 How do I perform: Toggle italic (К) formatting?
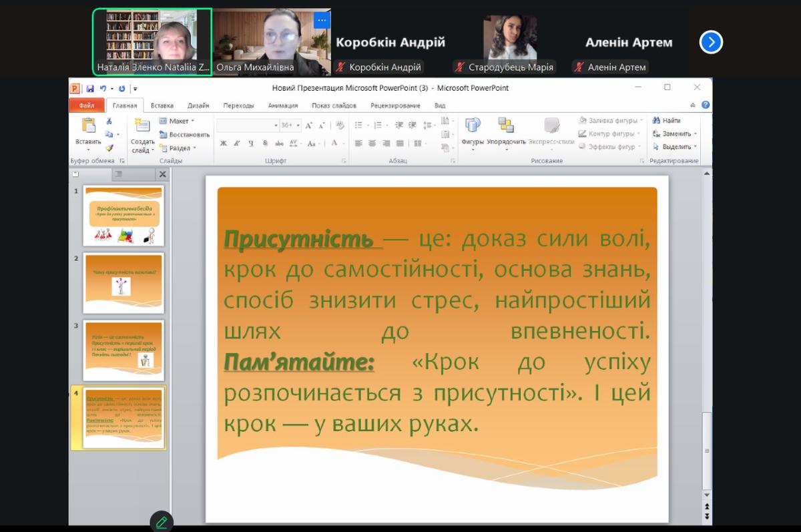tap(237, 143)
